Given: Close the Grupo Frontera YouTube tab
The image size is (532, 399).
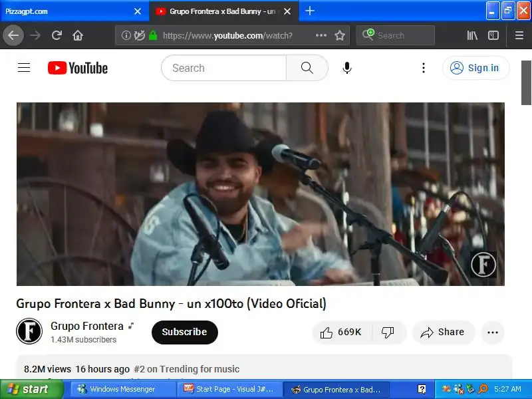Looking at the screenshot, I should click(x=287, y=11).
